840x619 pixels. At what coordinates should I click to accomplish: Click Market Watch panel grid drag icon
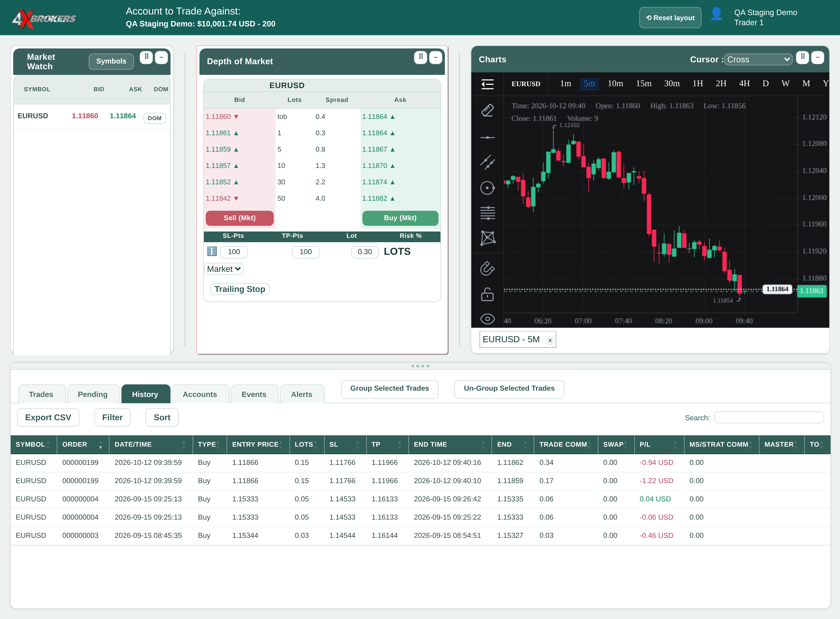[x=146, y=57]
